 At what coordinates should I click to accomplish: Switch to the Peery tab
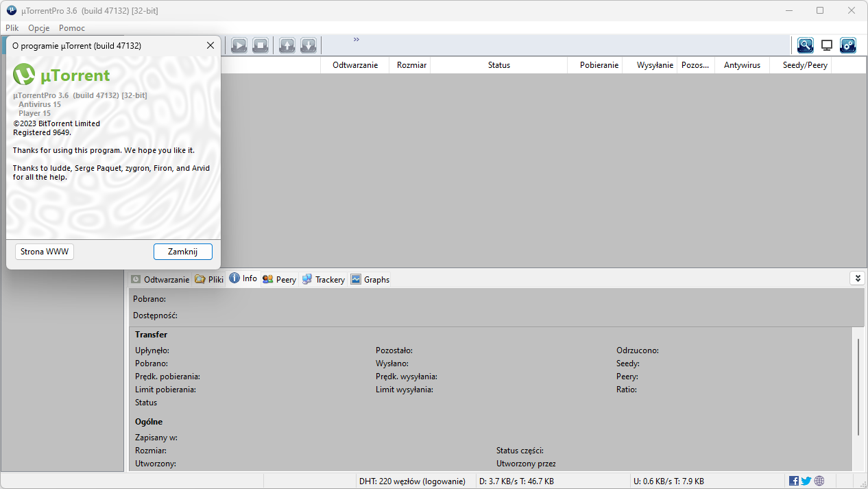(x=279, y=279)
